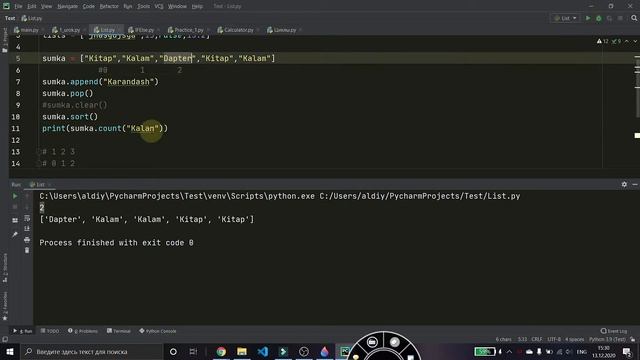The image size is (640, 360).
Task: Open the File menu
Action: click(18, 7)
